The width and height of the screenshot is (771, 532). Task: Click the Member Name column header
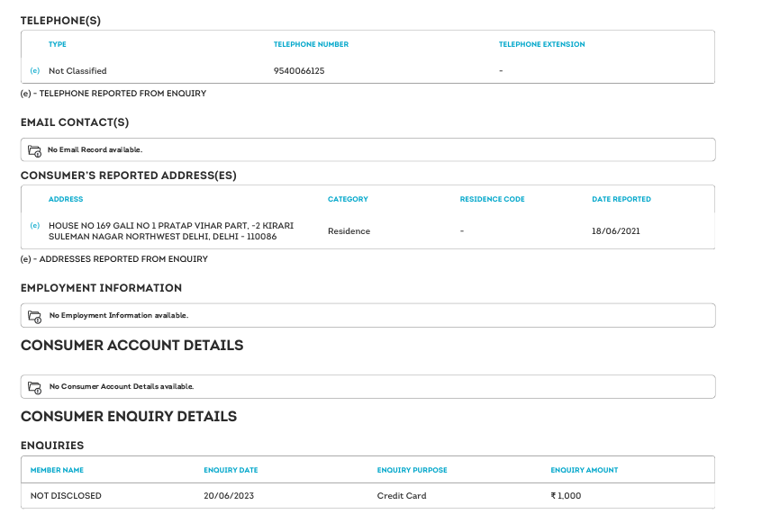[x=57, y=470]
